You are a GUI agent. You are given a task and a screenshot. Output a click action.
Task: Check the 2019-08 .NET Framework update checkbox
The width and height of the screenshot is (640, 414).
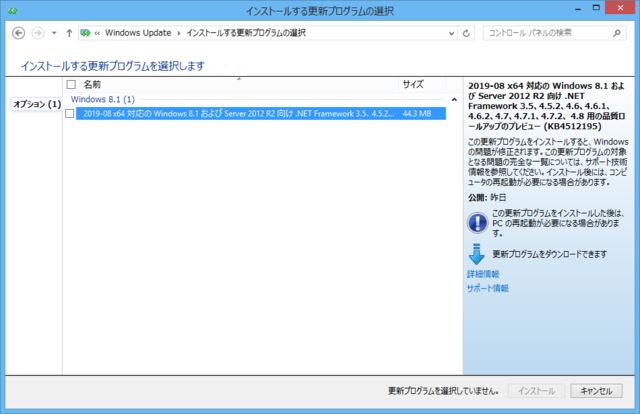coord(70,114)
